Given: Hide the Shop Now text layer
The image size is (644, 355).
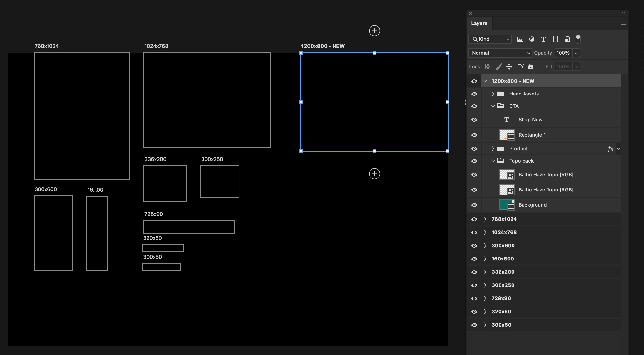Looking at the screenshot, I should pyautogui.click(x=474, y=120).
